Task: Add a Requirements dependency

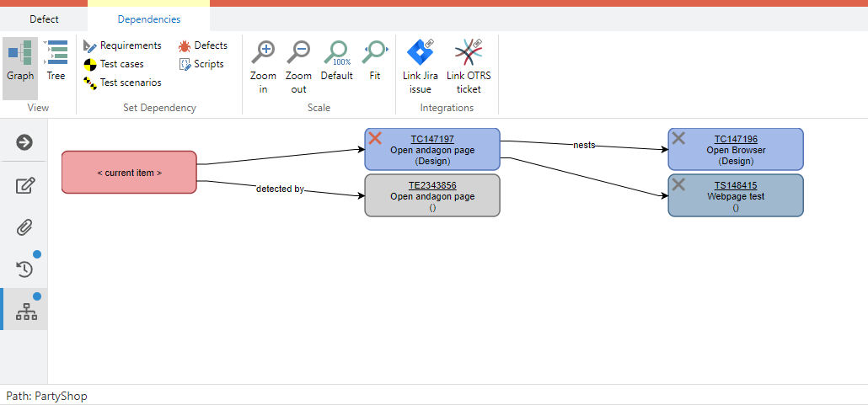Action: coord(122,45)
